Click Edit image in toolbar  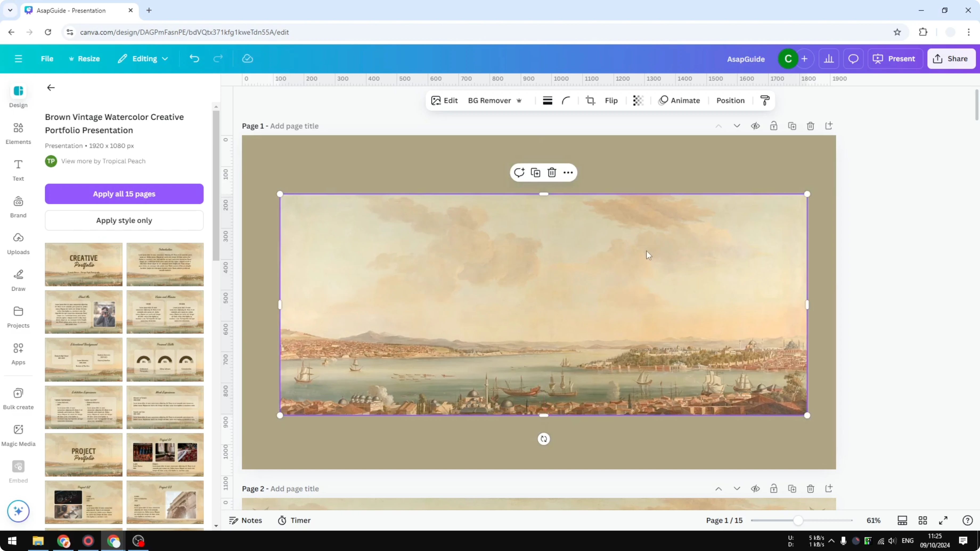444,100
